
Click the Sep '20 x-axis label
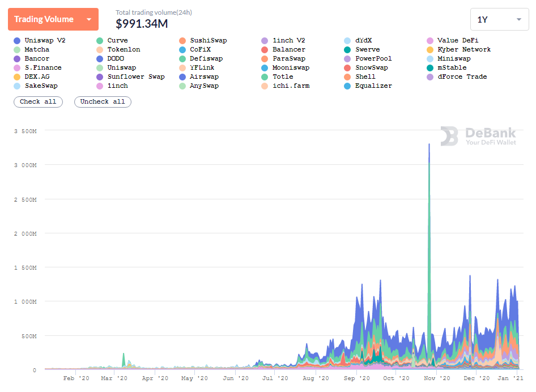[x=356, y=378]
